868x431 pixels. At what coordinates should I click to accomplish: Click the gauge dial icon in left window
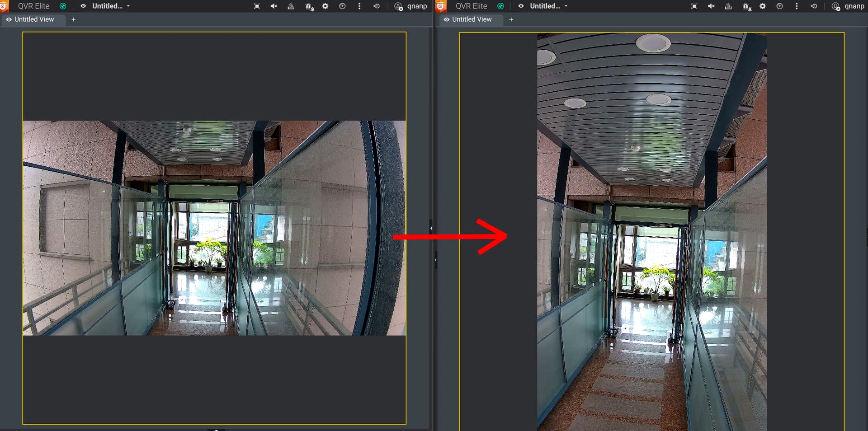pos(342,6)
